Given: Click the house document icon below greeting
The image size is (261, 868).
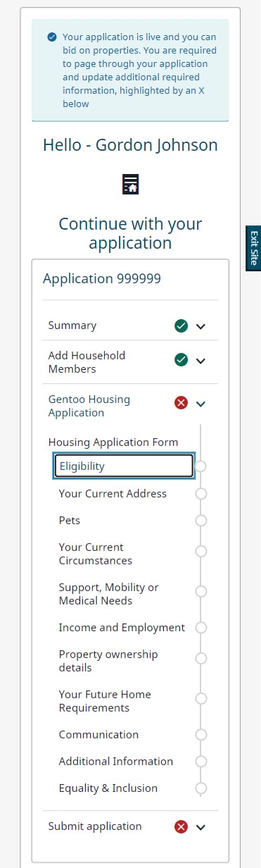Looking at the screenshot, I should click(130, 183).
